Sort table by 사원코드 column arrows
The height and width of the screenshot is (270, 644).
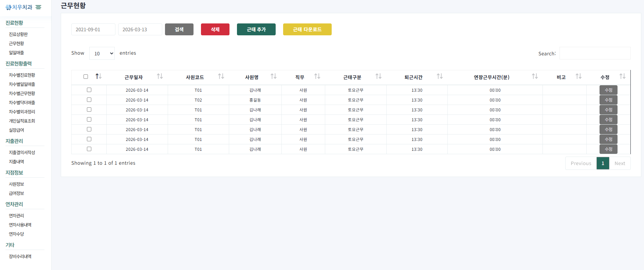221,76
